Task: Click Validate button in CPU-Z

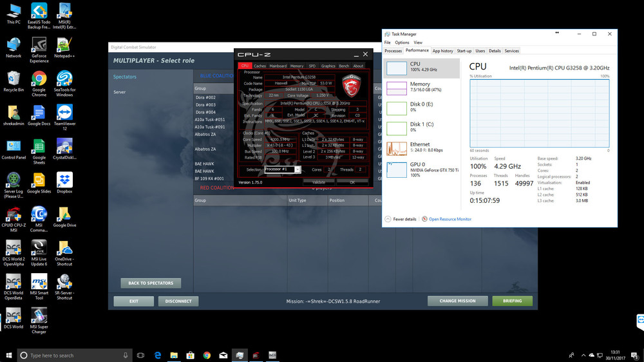Action: pos(318,182)
